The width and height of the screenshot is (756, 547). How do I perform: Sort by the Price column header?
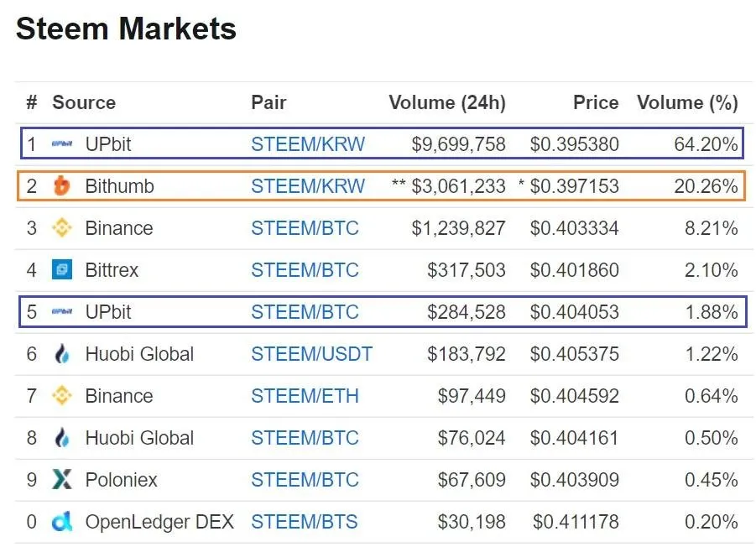point(596,102)
